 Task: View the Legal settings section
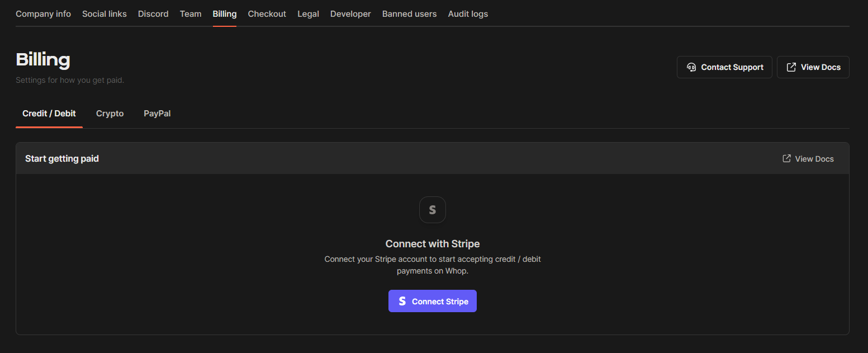click(308, 13)
